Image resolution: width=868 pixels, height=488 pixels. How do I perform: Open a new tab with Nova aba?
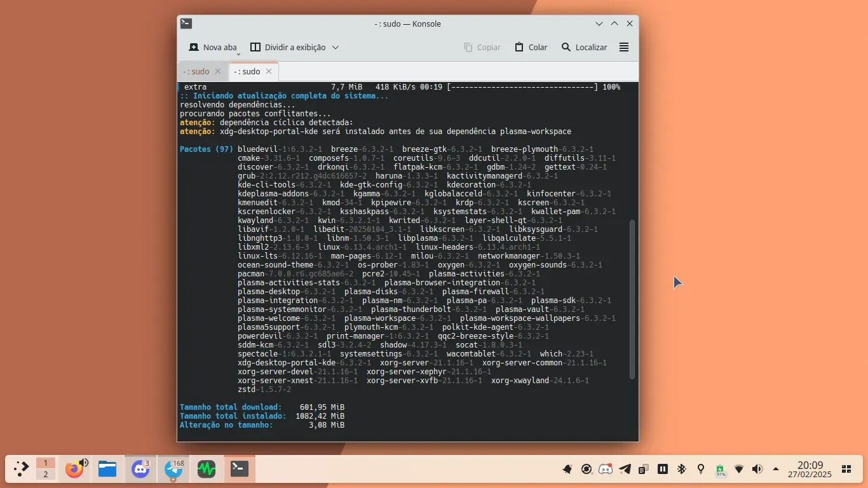pos(213,48)
